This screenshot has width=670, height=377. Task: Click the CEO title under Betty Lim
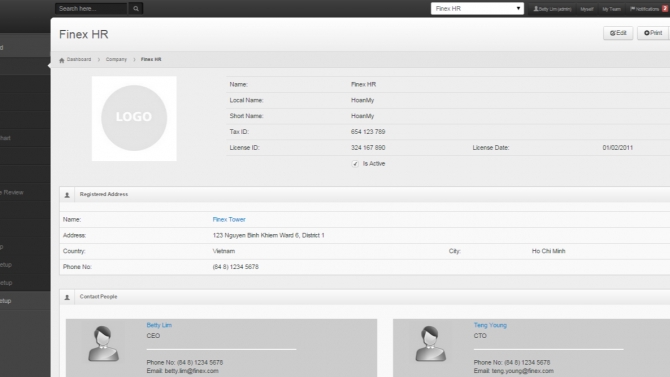click(153, 336)
